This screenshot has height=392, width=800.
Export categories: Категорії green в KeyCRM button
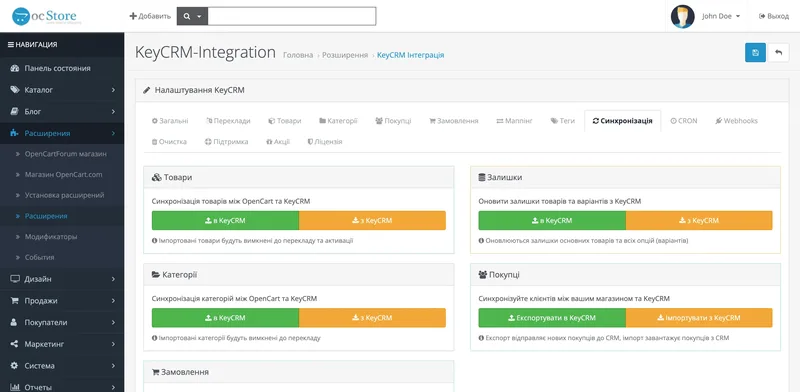pyautogui.click(x=225, y=317)
